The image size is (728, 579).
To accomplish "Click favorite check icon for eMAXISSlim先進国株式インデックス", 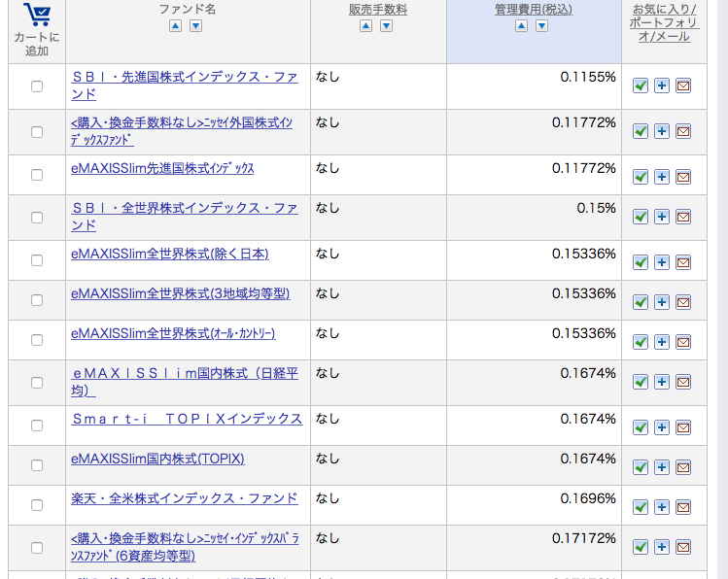I will [x=641, y=177].
